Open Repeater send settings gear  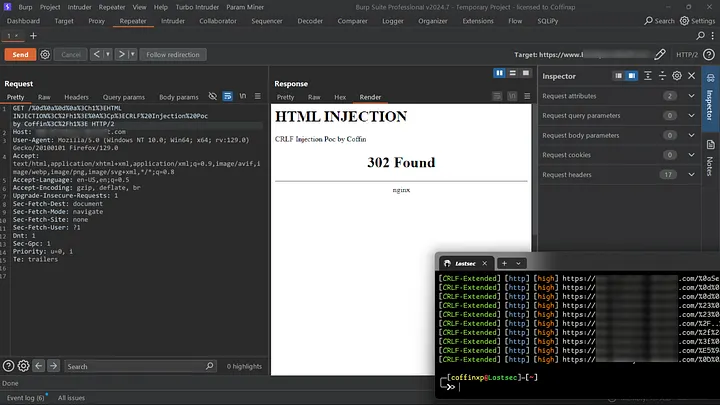pos(45,55)
